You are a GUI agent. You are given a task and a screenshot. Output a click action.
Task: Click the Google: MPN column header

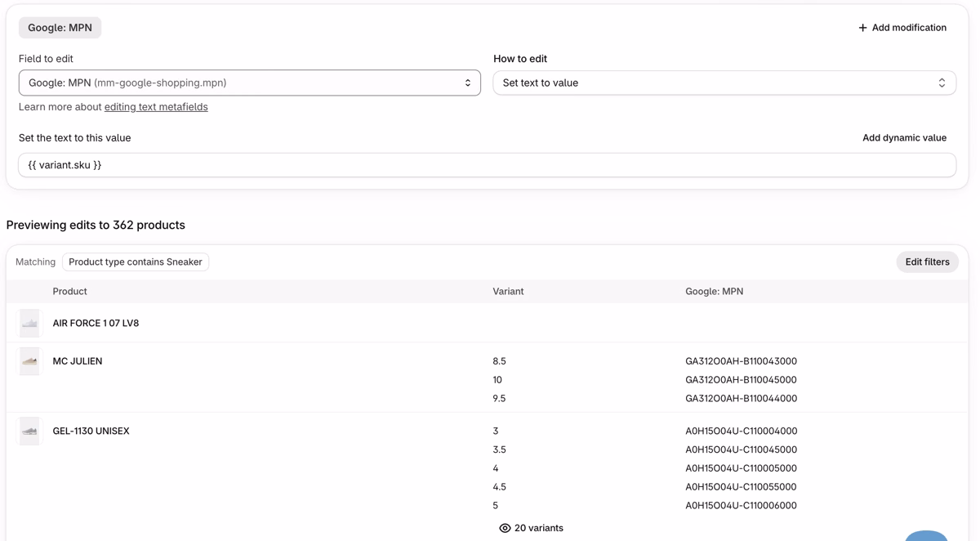(714, 292)
